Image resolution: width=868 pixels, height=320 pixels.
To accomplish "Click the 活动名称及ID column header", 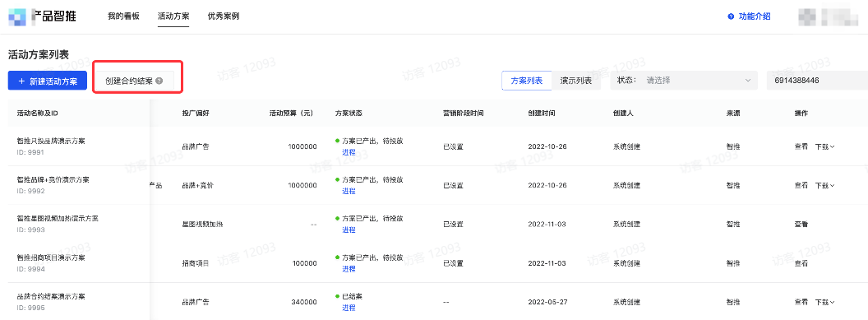I will (x=38, y=113).
